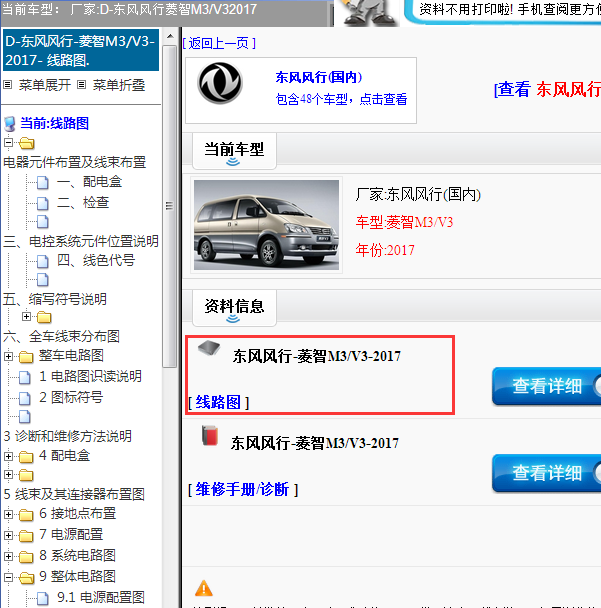Click the page icon next to 2 图标符号
Viewport: 601px width, 608px height.
coord(25,397)
